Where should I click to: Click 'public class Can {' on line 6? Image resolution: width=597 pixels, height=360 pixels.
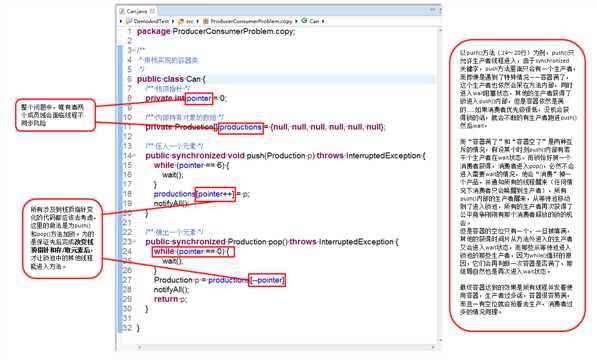[171, 79]
